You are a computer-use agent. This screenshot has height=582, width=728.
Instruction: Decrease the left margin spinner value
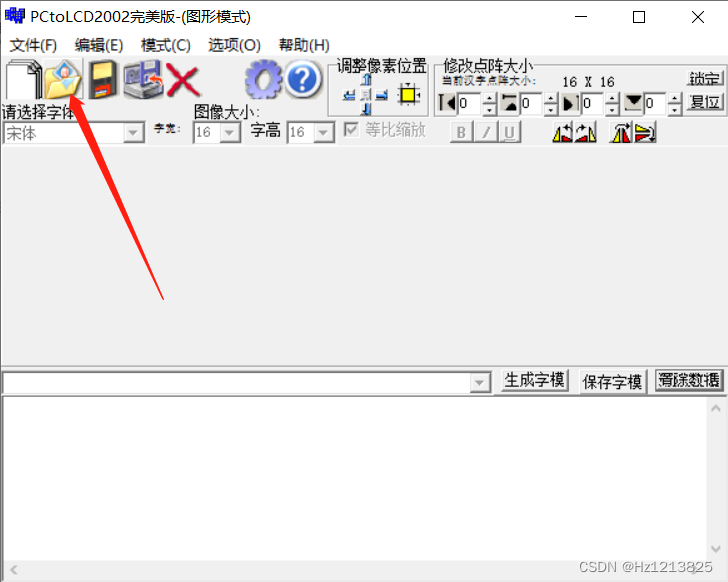click(x=489, y=110)
